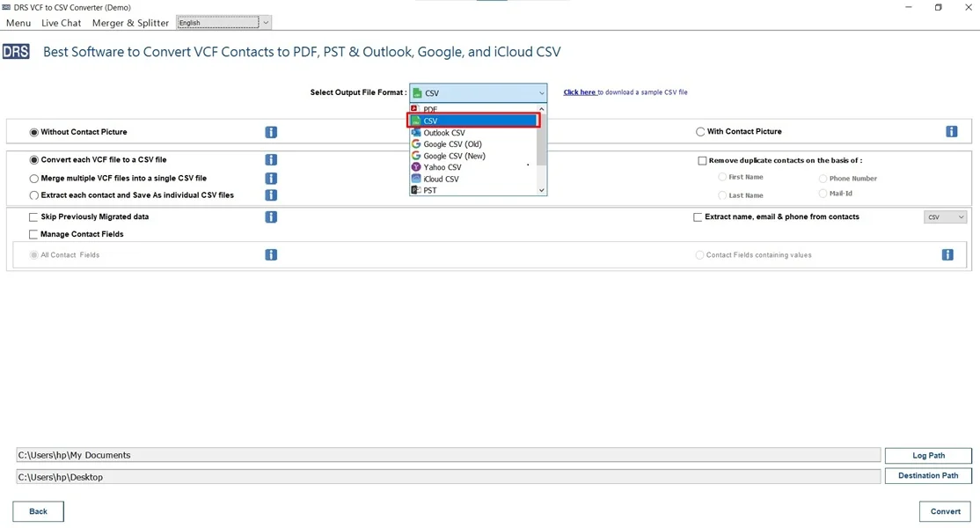Screen dimensions: 980x528
Task: Select the PST format option
Action: 428,189
